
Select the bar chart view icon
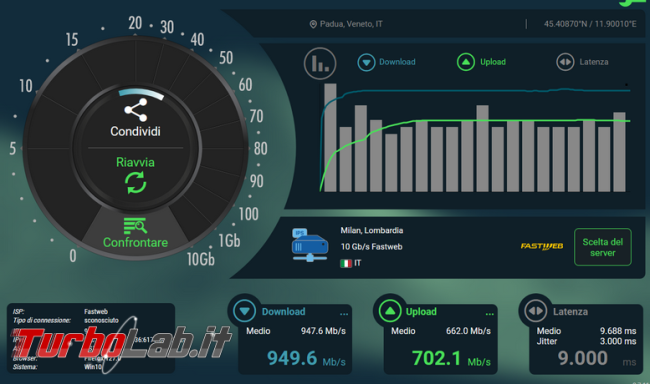tap(320, 63)
